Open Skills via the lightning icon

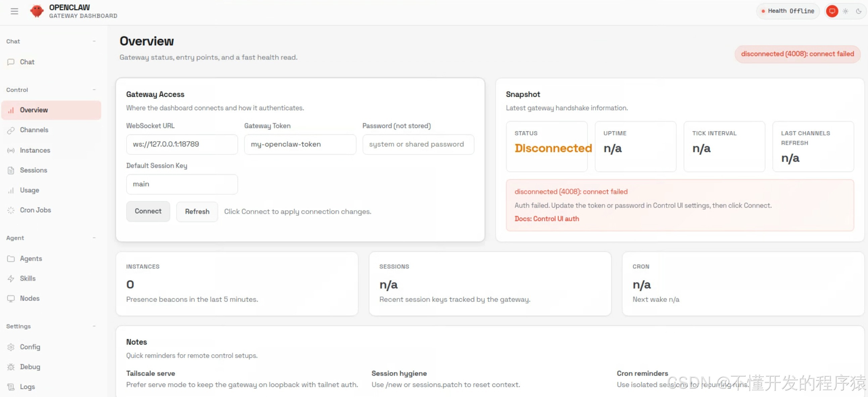[x=11, y=279]
